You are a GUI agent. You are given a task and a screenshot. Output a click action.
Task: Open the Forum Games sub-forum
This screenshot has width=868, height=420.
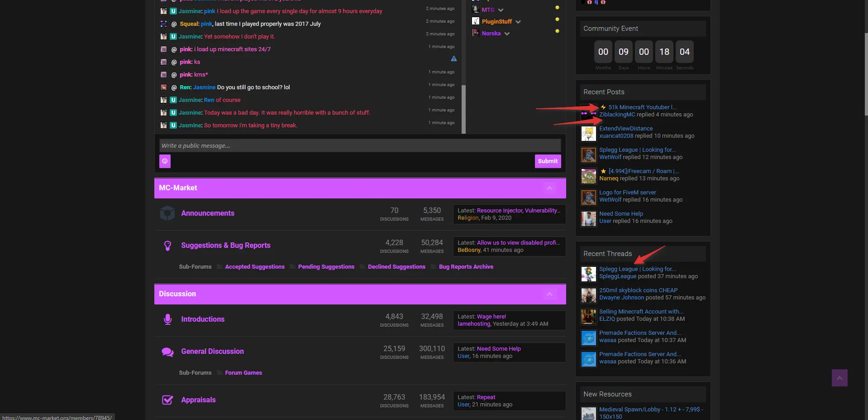[243, 373]
